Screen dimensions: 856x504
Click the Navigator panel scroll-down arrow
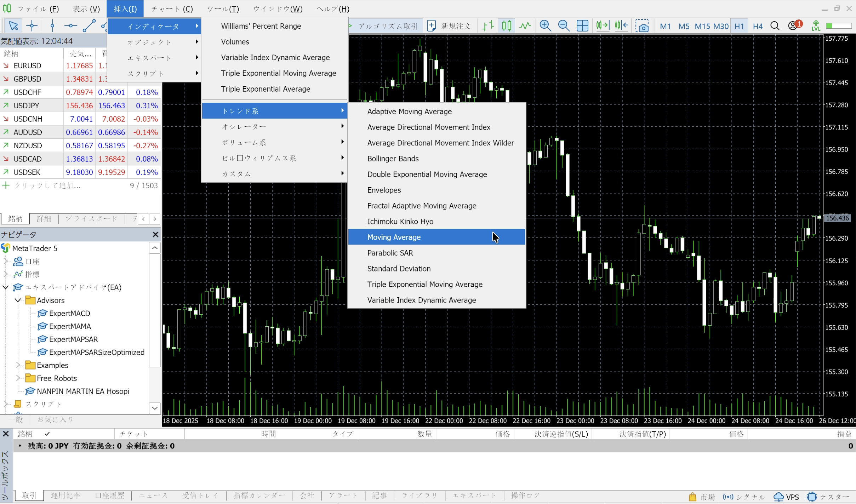[x=155, y=408]
